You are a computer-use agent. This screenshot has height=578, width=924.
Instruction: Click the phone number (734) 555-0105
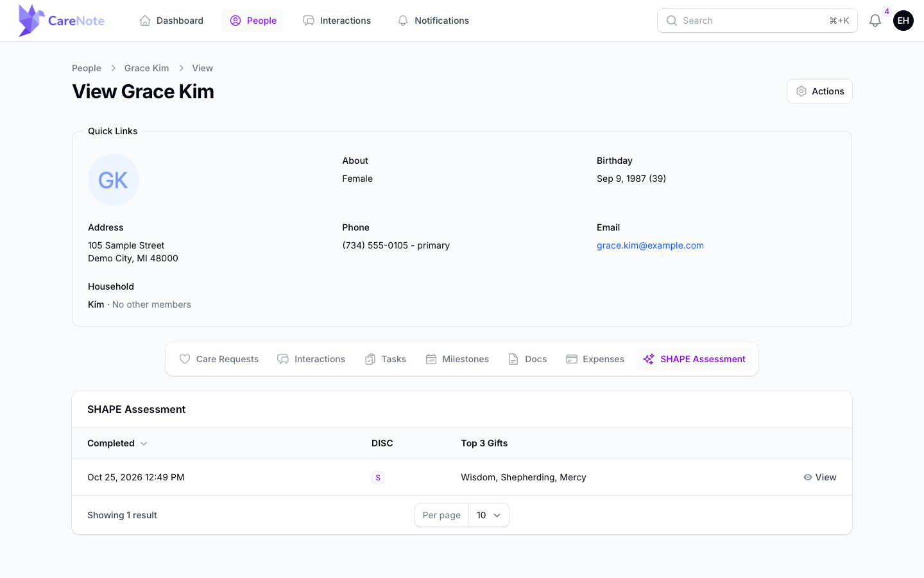375,245
